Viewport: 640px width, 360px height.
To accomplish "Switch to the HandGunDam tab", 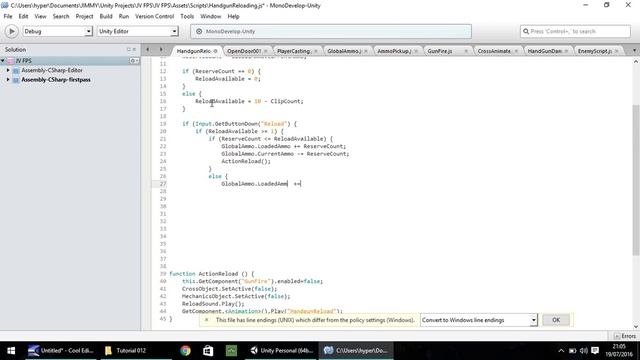I will click(x=544, y=51).
